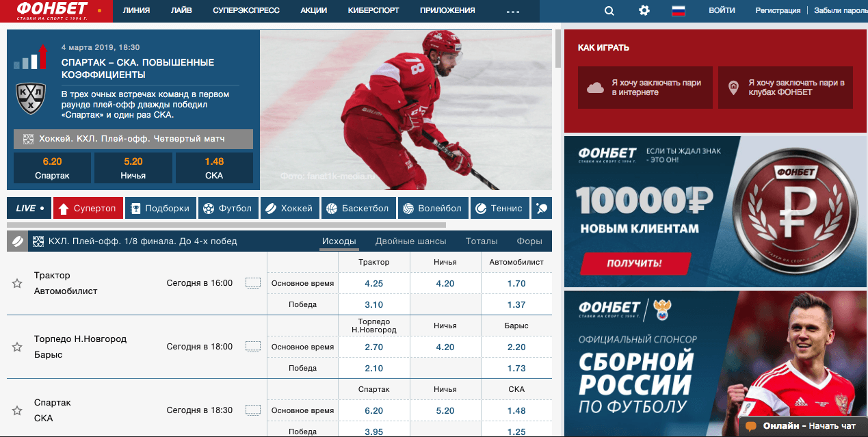Bet on Спартак 6.20 in promo banner
Screen dimensions: 868x437
(x=52, y=168)
